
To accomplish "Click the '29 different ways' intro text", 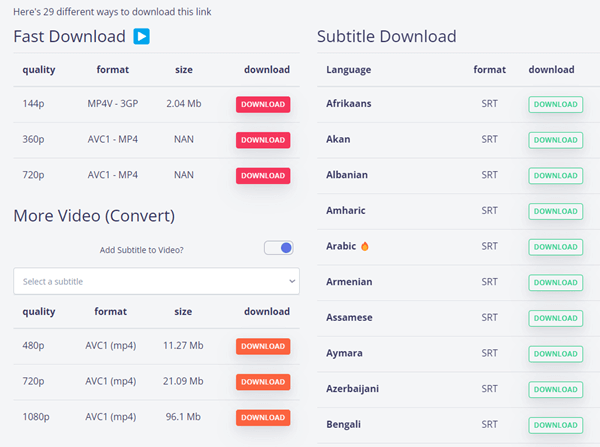I will [112, 12].
